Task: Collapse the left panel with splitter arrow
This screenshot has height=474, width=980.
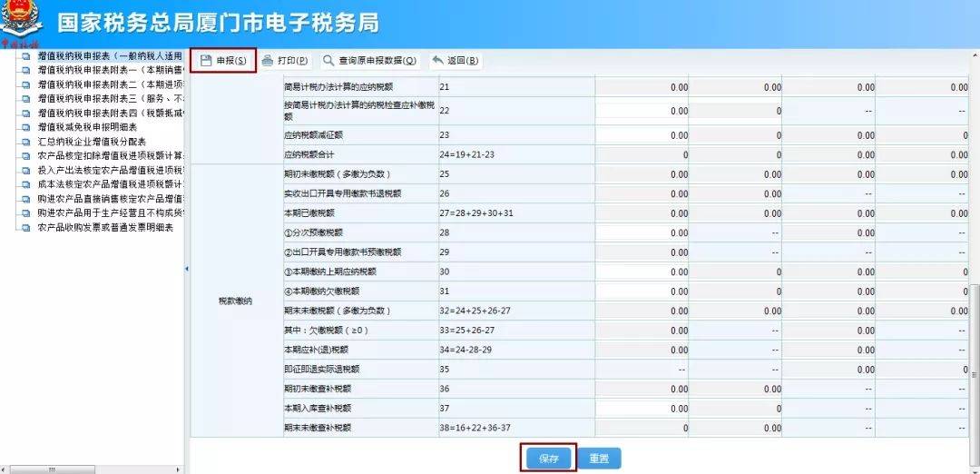Action: pos(186,269)
